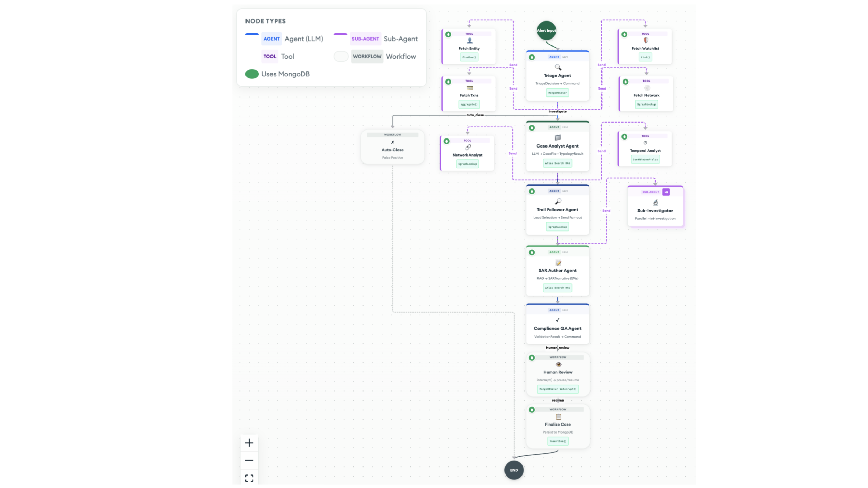Screen dimensions: 868x488
Task: Click MongoDB badge on SAR Author Agent node
Action: tap(532, 252)
